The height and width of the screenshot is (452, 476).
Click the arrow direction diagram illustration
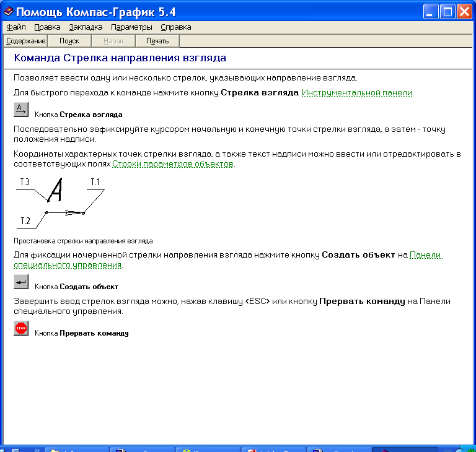tap(60, 204)
